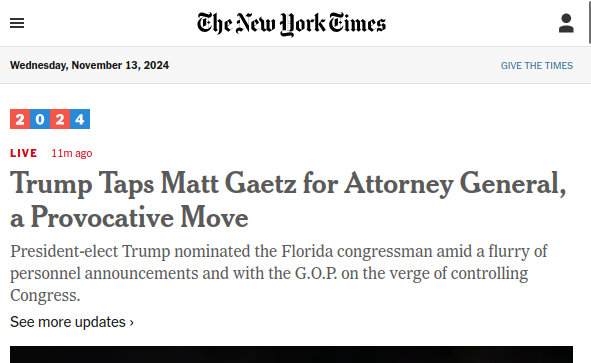Go to The New York Times logo homepage
Viewport: 591px width, 363px height.
coord(291,24)
